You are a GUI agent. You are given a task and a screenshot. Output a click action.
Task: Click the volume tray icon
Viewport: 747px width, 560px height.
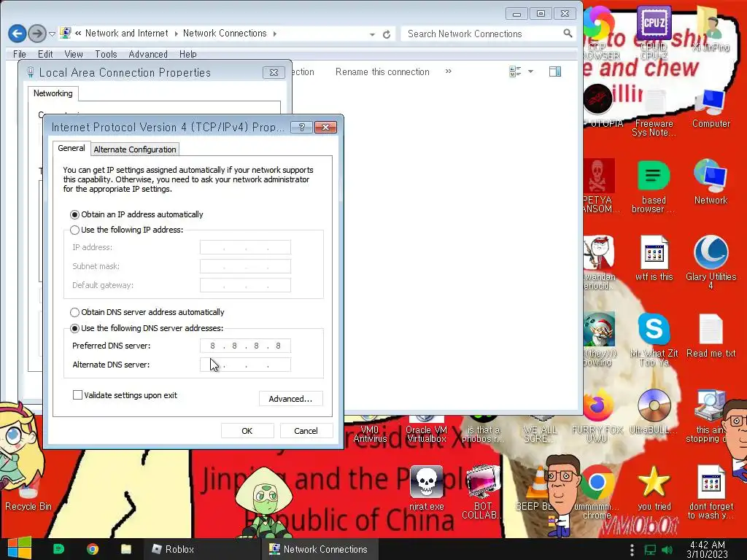(667, 550)
